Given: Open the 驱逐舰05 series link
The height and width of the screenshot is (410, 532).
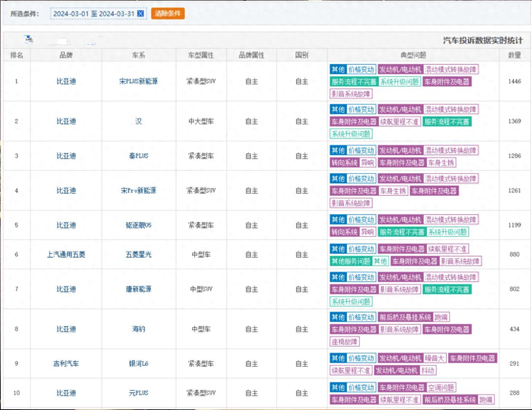Looking at the screenshot, I should tap(138, 225).
